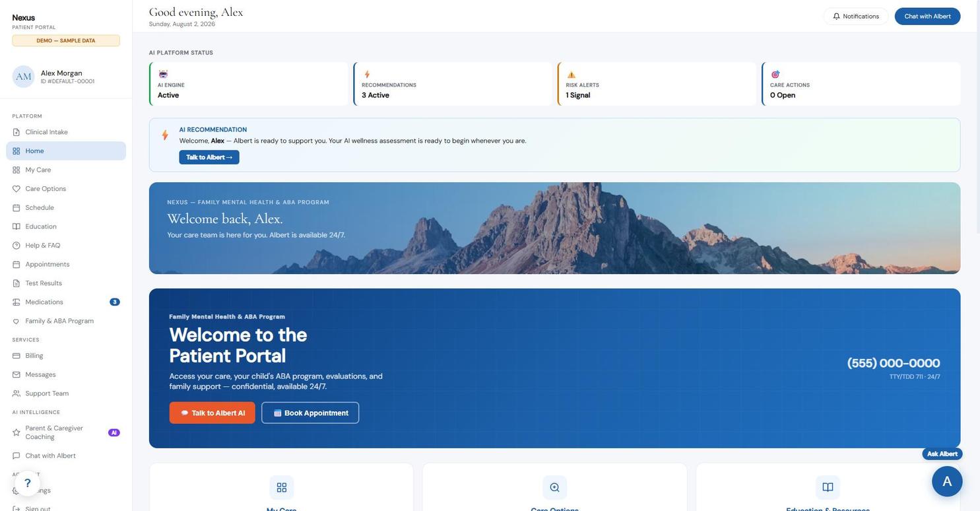Click the My Care card grid icon
980x511 pixels.
click(x=282, y=487)
